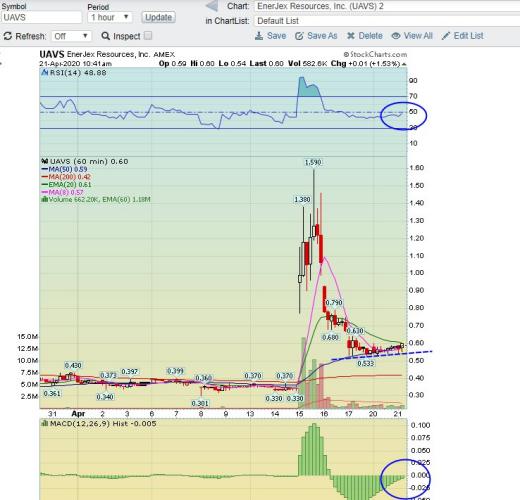Click the 21-Apr-2020 10:41am timestamp
This screenshot has height=500, width=520.
[x=76, y=64]
